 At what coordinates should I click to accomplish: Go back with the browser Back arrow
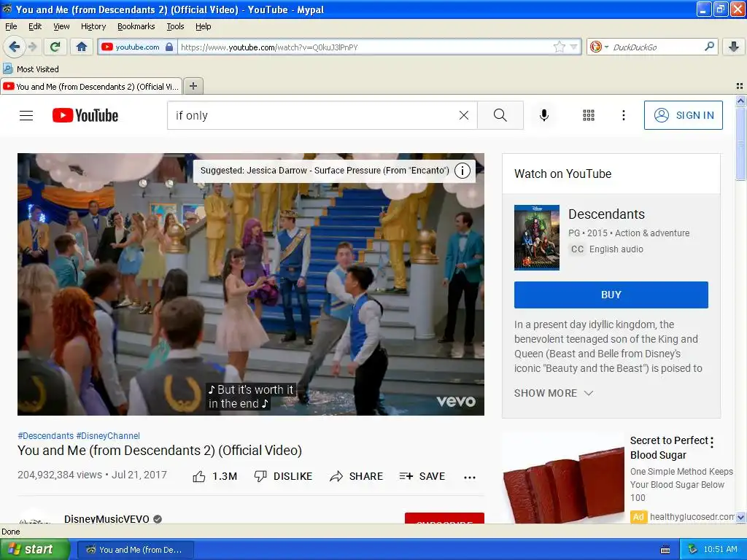14,47
